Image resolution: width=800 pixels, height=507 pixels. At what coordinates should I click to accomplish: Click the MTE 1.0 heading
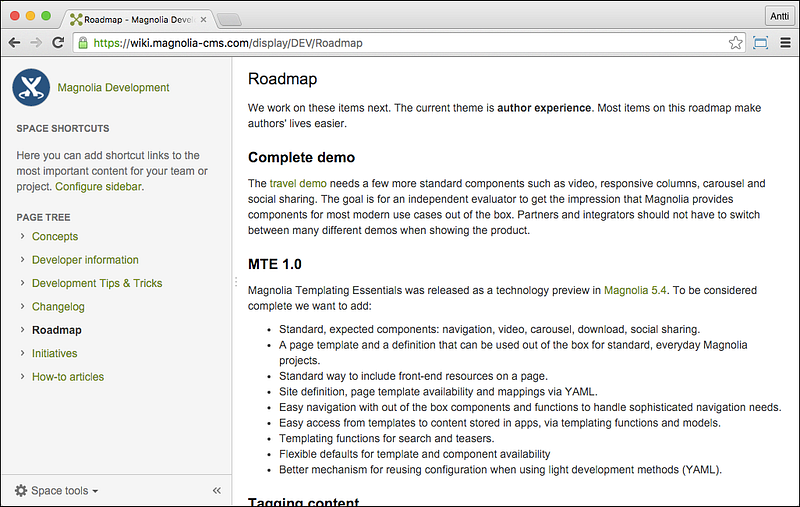click(x=274, y=264)
